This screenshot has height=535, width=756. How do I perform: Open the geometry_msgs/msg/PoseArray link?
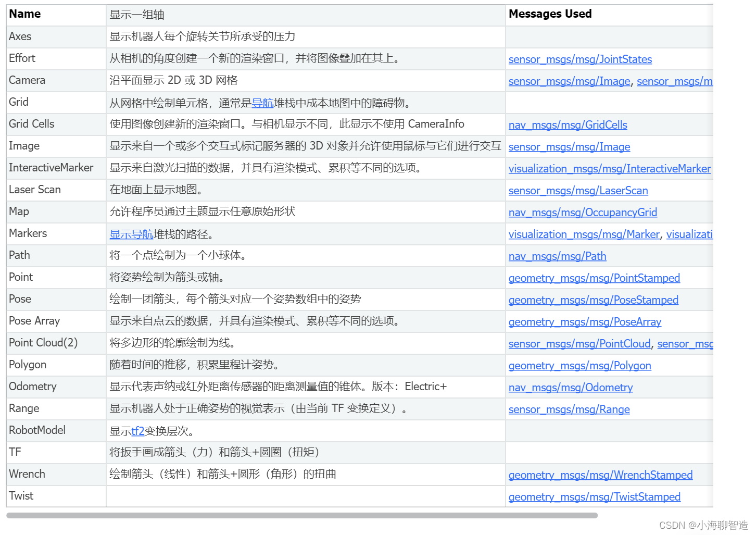(585, 322)
